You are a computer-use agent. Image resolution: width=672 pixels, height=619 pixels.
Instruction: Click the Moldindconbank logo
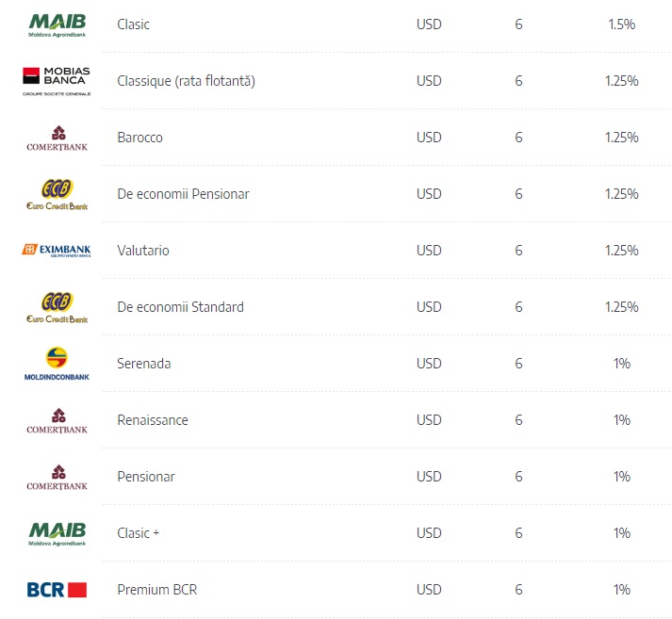(57, 364)
